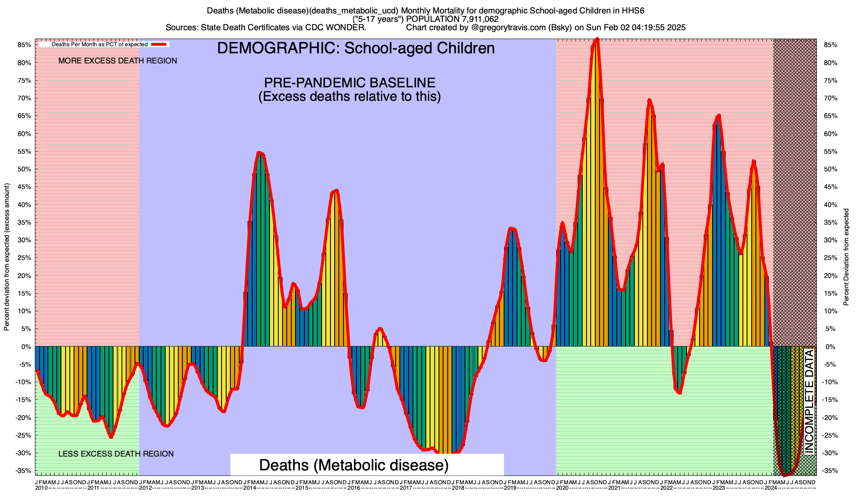This screenshot has width=861, height=504.
Task: Click the 'MORE EXCESS DEATH REGION' text
Action: (x=118, y=61)
